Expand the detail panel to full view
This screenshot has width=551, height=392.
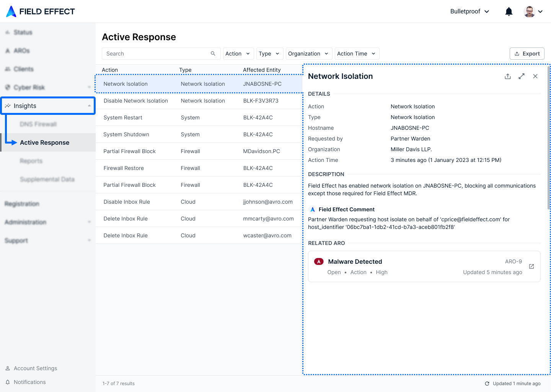pos(522,76)
